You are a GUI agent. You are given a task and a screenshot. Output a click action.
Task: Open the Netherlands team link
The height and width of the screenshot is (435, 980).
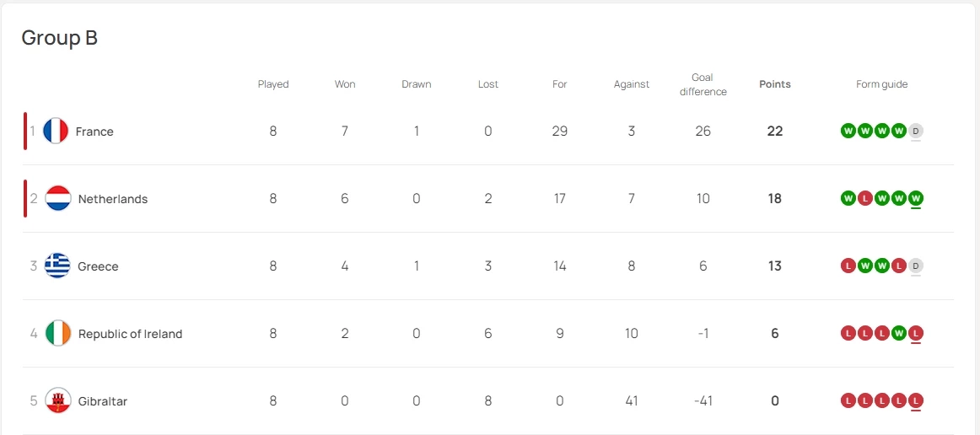pos(113,199)
